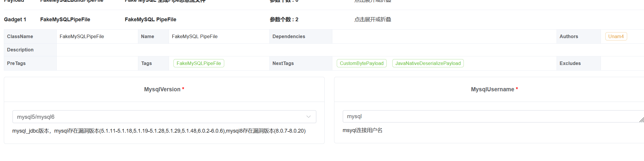This screenshot has width=644, height=161.
Task: Click the Unam4 author tag
Action: [x=616, y=36]
